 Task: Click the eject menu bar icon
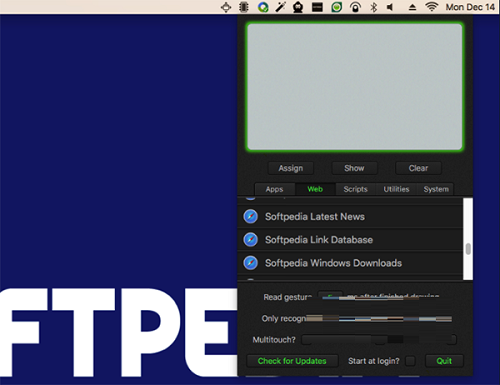[412, 7]
